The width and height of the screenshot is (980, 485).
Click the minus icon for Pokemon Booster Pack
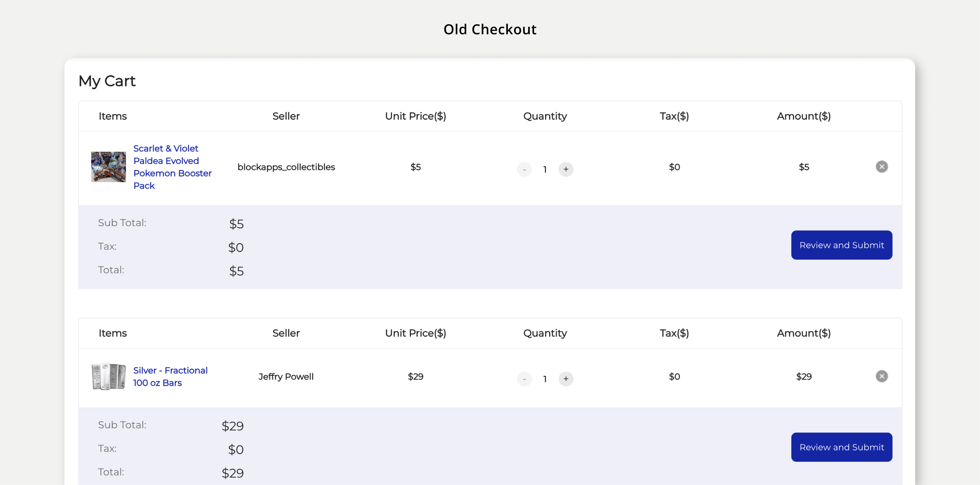[x=525, y=170]
